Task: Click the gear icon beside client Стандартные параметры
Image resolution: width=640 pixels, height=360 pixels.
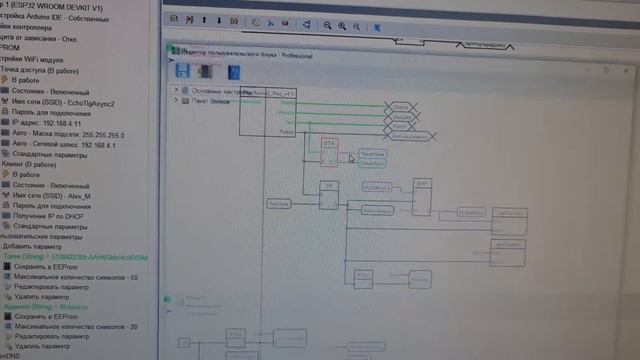Action: tap(6, 225)
